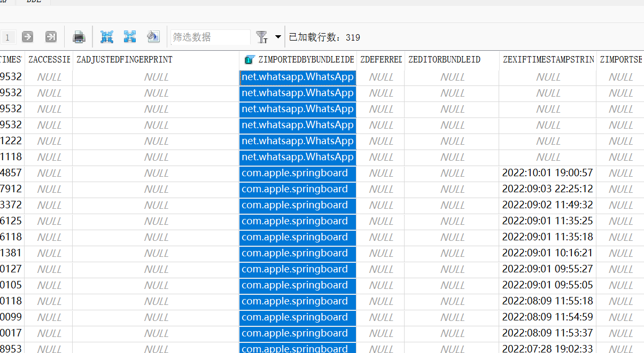Screen dimensions: 644x353
Task: Select first column cell ending 0118
Action: [x=12, y=301]
